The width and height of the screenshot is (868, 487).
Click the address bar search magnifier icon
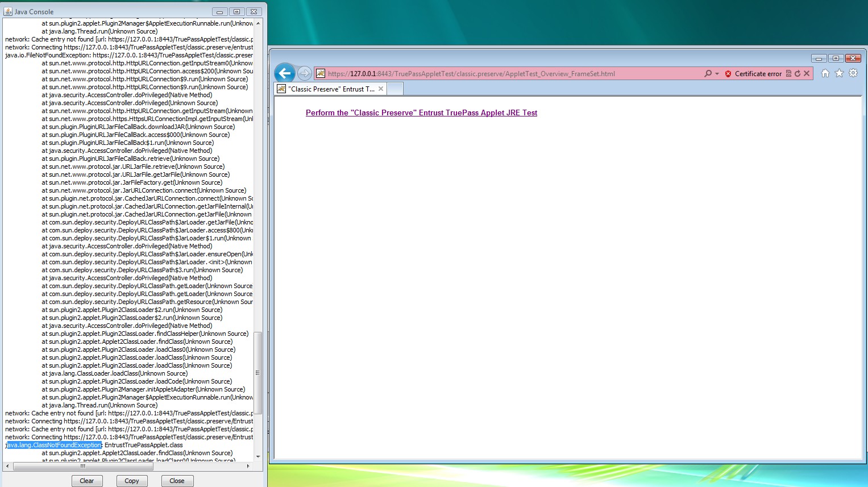708,74
